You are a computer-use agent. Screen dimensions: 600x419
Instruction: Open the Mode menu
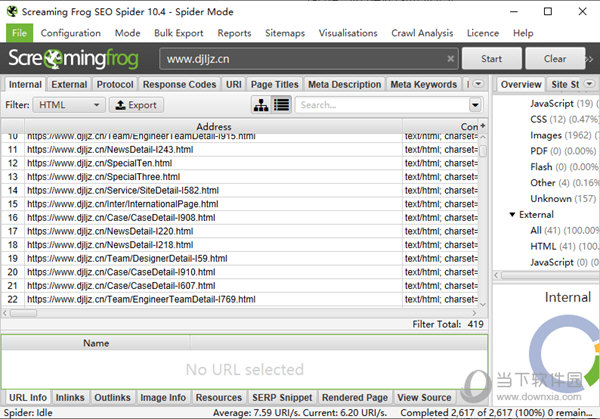127,33
